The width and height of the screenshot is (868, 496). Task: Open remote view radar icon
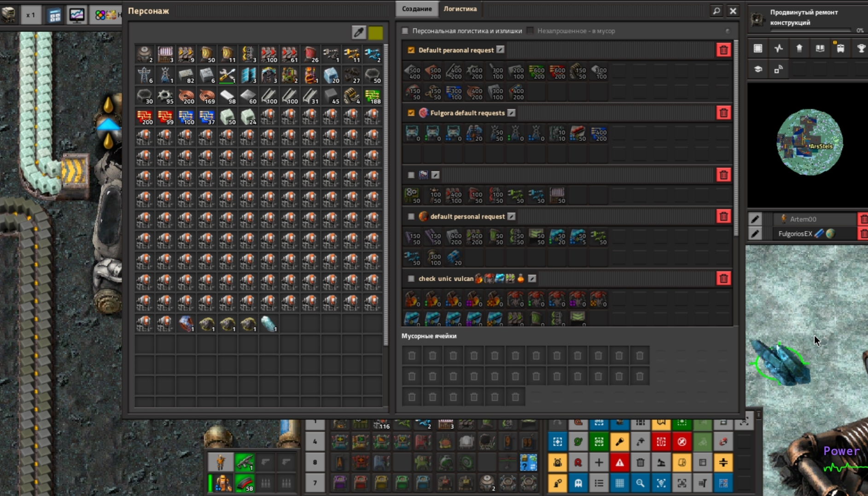[x=779, y=69]
